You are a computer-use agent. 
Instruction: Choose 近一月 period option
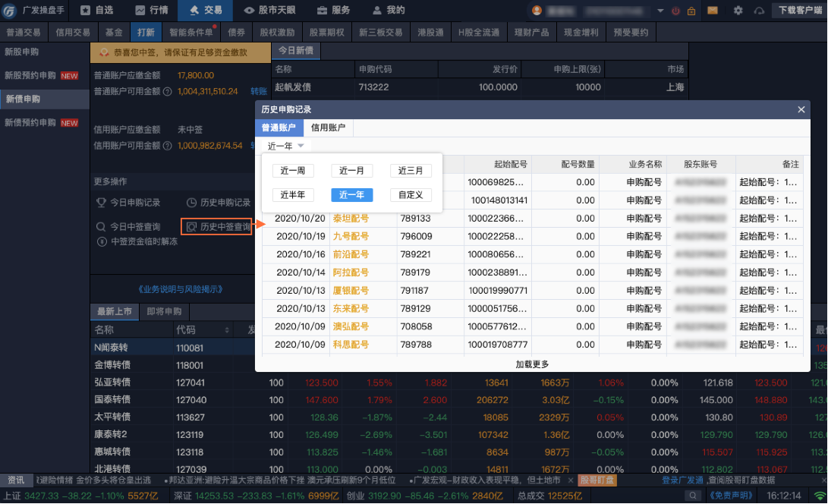351,171
